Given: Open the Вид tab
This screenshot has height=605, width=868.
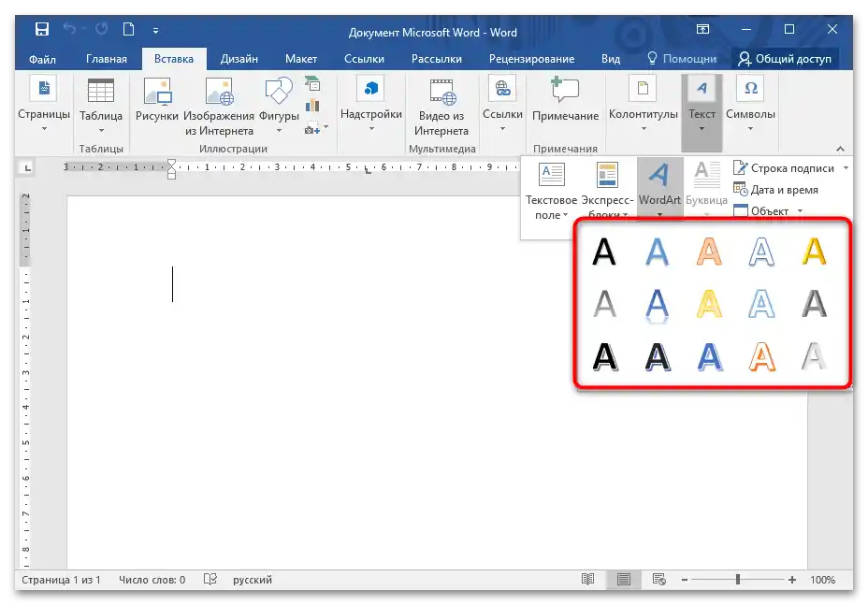Looking at the screenshot, I should coord(611,59).
